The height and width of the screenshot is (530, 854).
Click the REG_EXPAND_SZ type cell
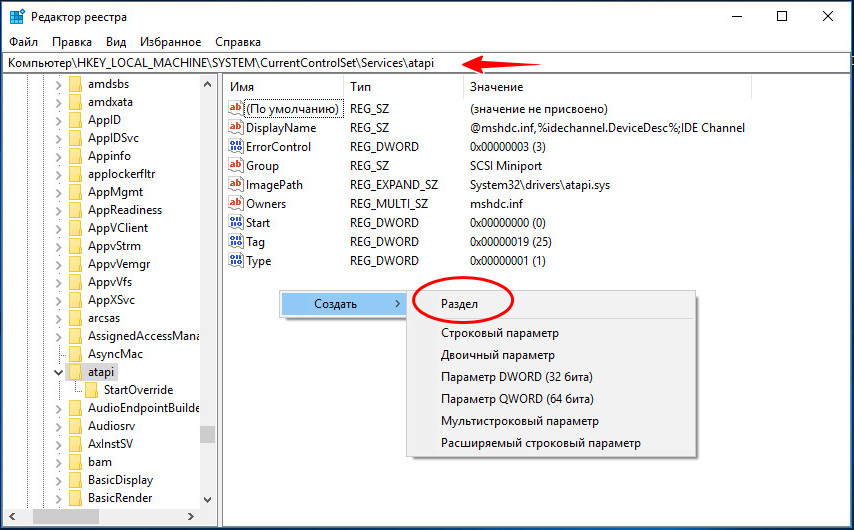(x=394, y=185)
